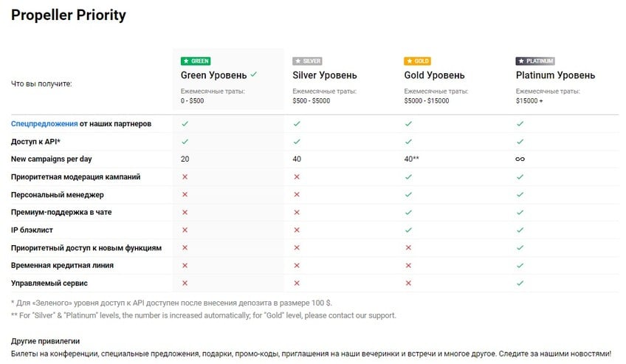The height and width of the screenshot is (364, 626).
Task: Click Gold checkmark for IP блэклист
Action: click(x=408, y=230)
